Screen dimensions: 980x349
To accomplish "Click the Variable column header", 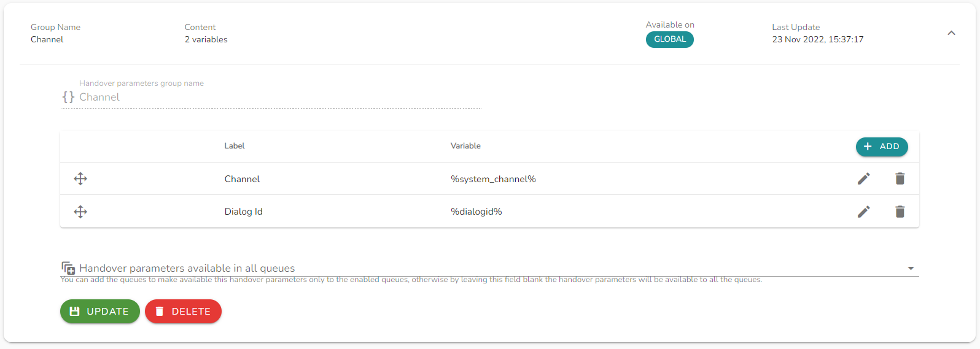I will point(465,146).
